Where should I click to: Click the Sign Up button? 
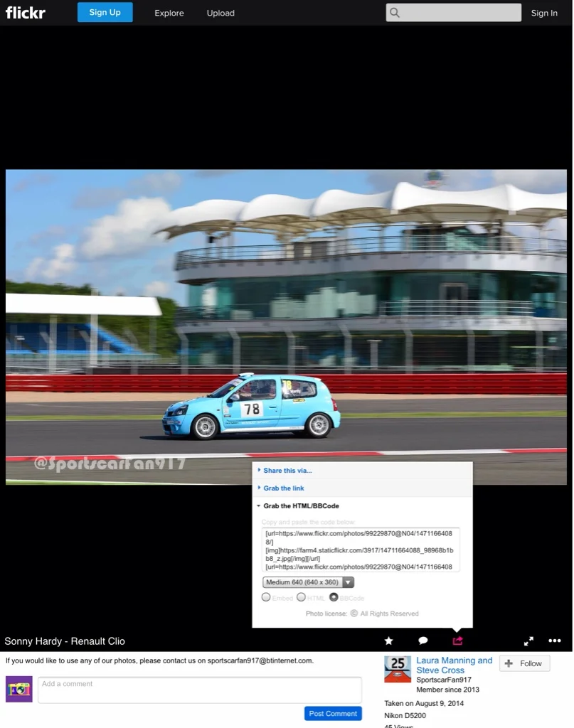point(105,12)
